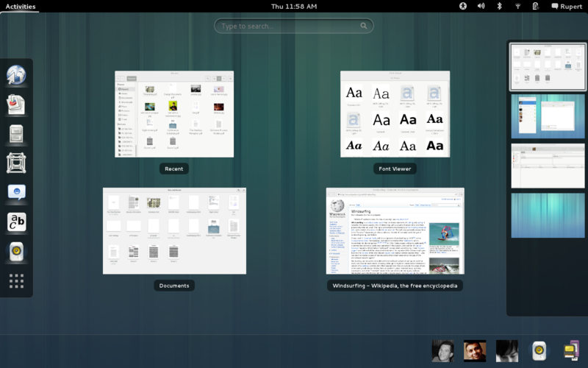Switch to the Windsurfing Wikipedia browser window

click(x=395, y=230)
